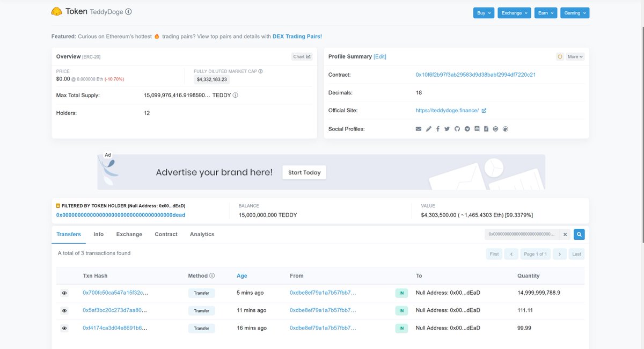Click the orange circle icon beside More
644x349 pixels.
(560, 56)
